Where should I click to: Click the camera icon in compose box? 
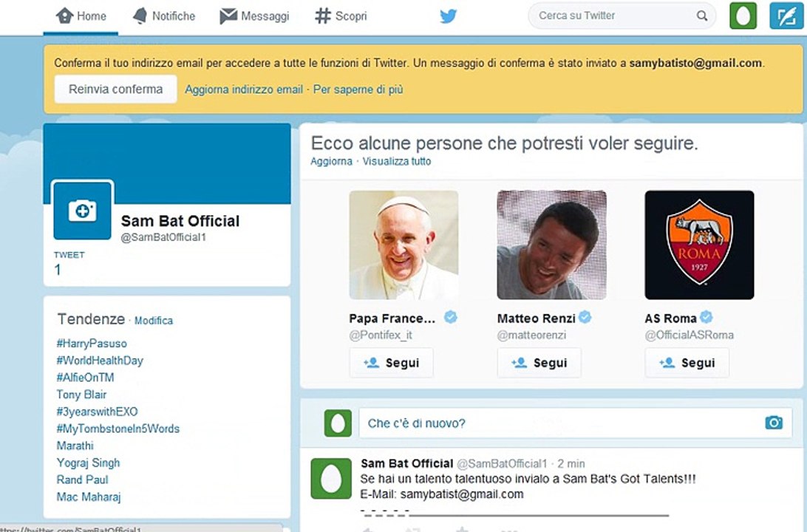tap(774, 423)
